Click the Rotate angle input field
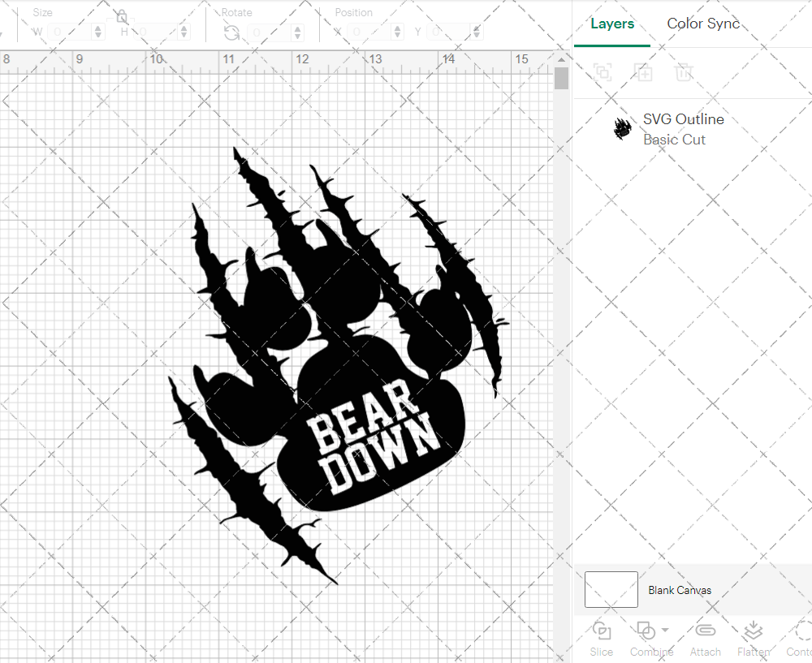 (x=270, y=32)
